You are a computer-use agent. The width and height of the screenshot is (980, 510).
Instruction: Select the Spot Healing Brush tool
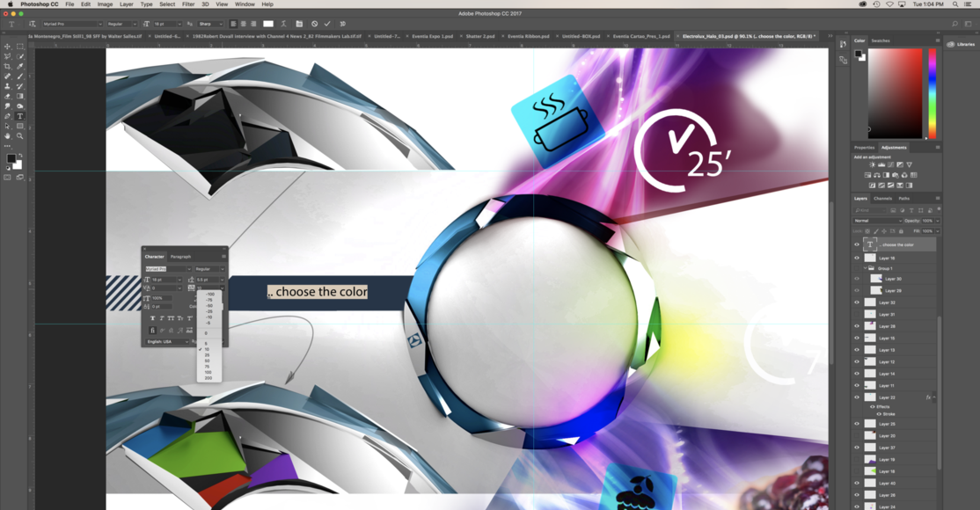[x=8, y=76]
